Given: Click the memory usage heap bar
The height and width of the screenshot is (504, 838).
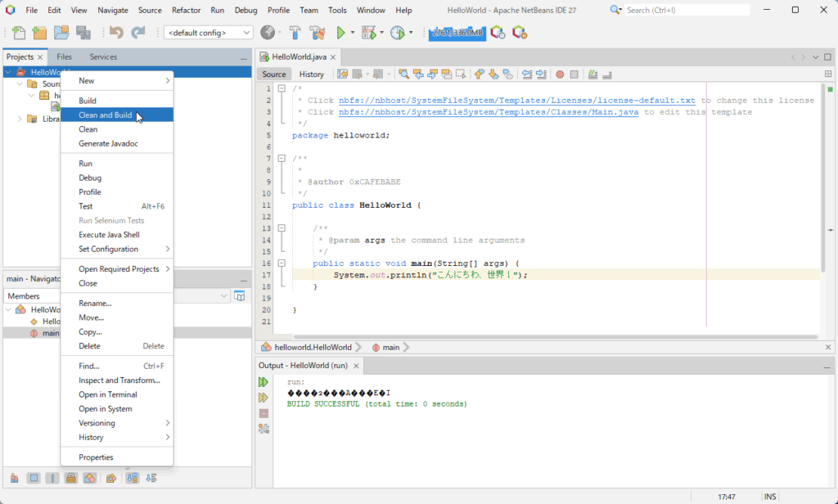Looking at the screenshot, I should [x=457, y=33].
